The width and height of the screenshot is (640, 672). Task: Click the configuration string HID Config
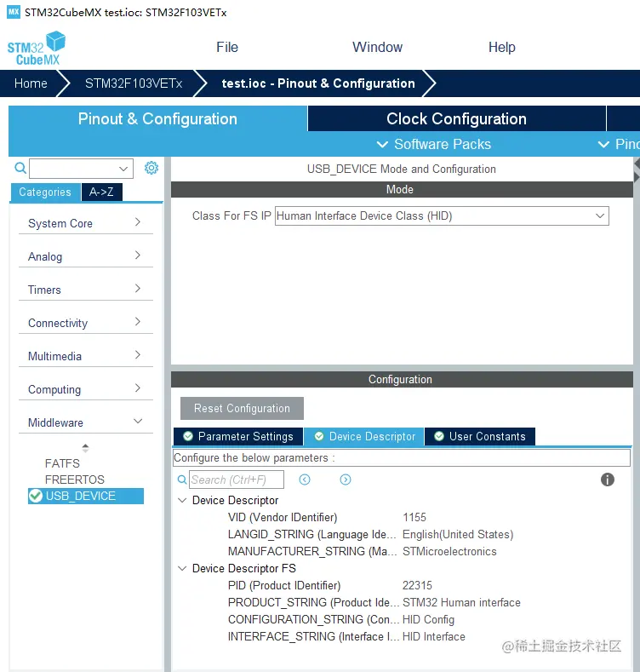click(428, 620)
